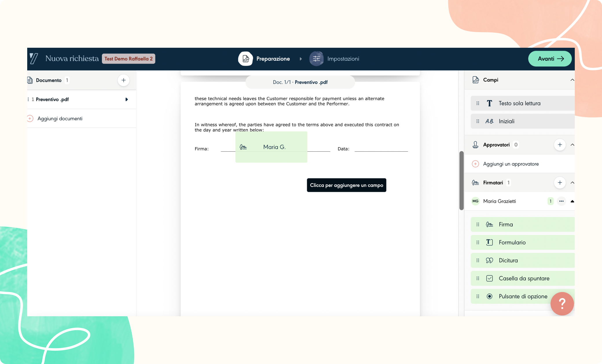Click the help question mark bubble
The image size is (602, 364).
click(x=562, y=304)
